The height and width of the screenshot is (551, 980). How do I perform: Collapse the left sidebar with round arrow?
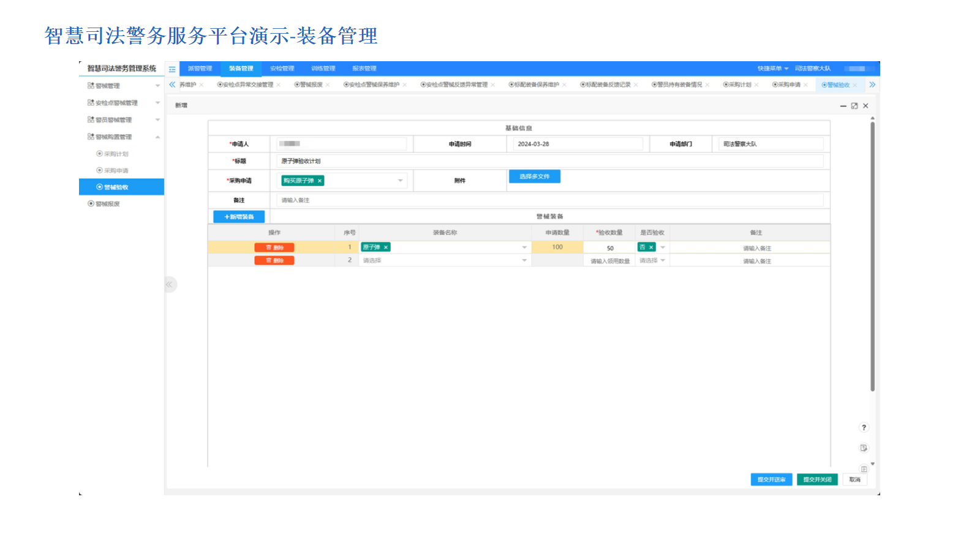pos(170,285)
